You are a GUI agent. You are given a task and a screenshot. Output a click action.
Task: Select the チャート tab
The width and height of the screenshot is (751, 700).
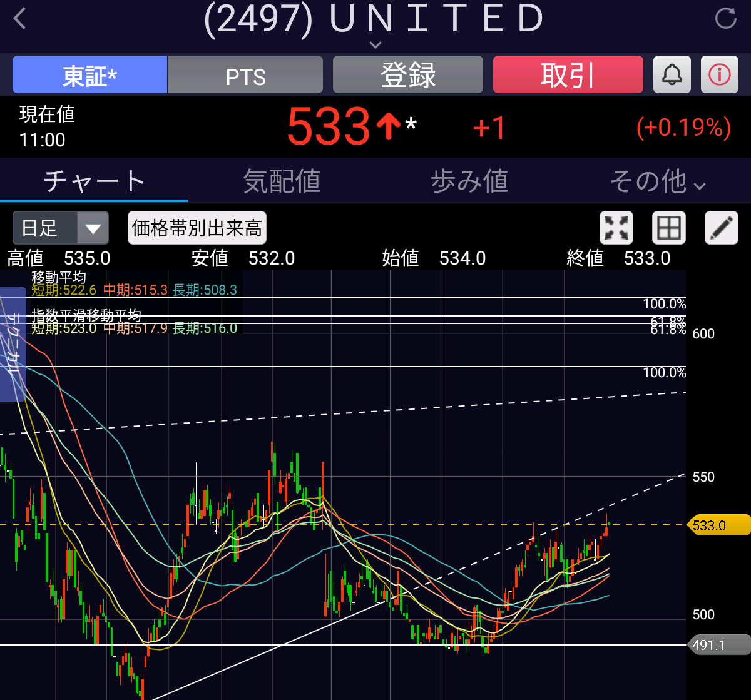click(94, 182)
